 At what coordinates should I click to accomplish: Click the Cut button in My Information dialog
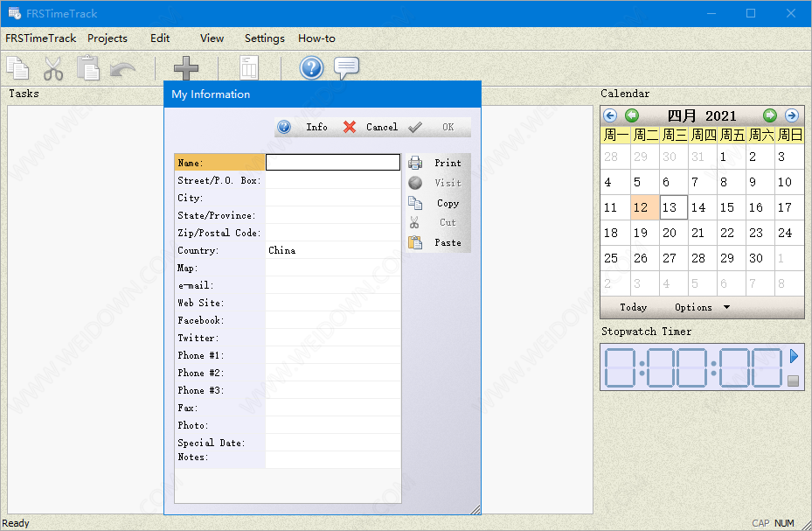coord(438,222)
